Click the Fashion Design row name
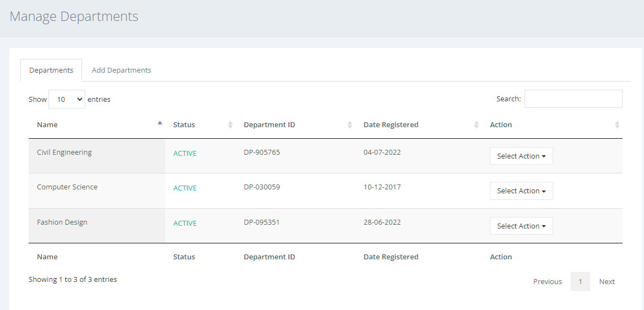This screenshot has width=644, height=310. (x=62, y=222)
